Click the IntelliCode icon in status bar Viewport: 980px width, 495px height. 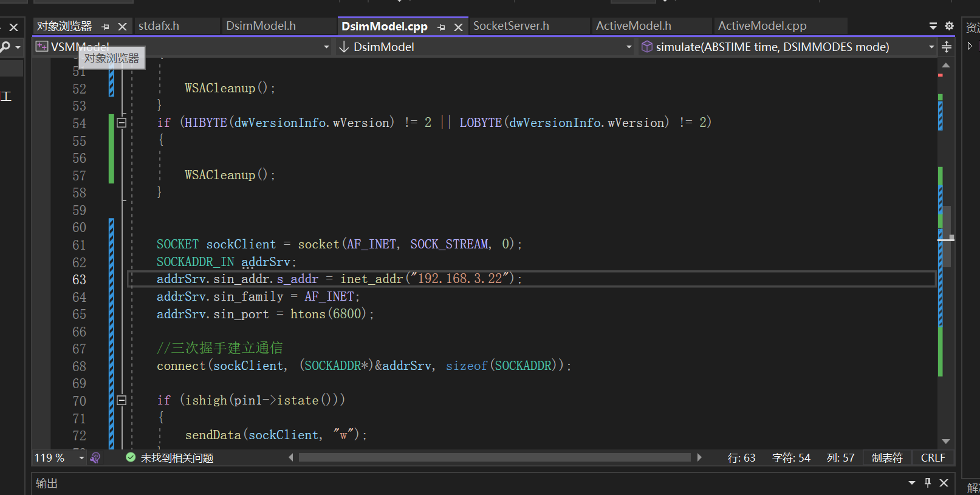[x=95, y=457]
